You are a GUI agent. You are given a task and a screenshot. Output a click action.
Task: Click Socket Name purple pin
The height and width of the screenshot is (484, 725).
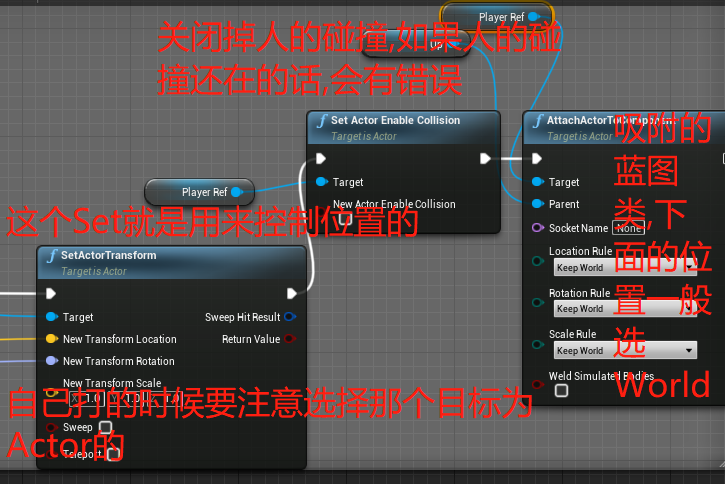click(x=538, y=227)
